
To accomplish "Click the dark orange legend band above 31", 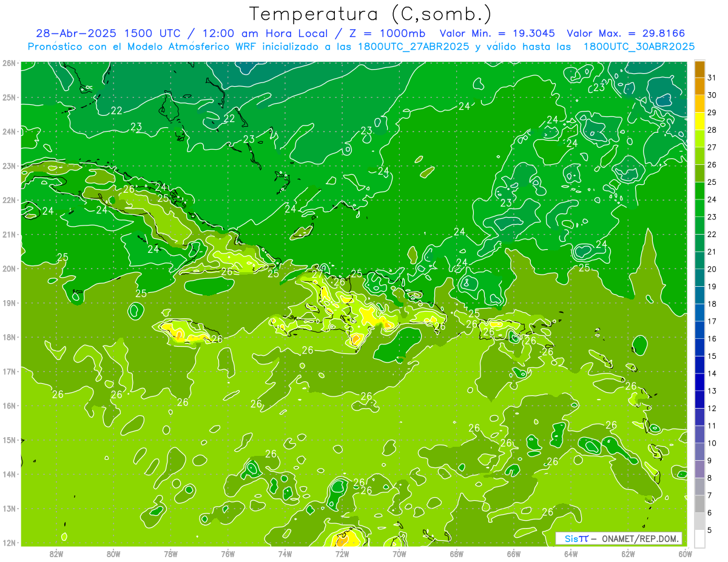I will [x=699, y=69].
